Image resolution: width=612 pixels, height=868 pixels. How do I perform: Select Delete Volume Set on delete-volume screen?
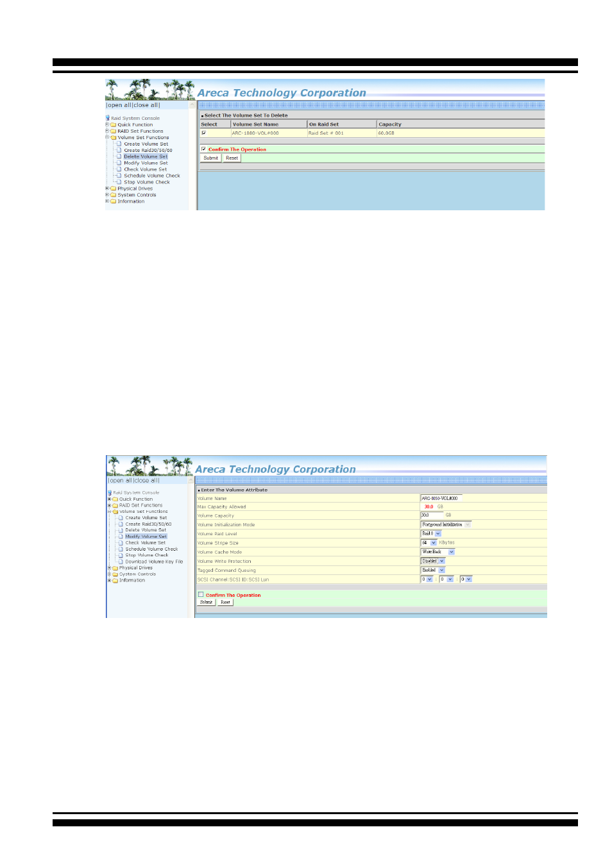tap(146, 156)
